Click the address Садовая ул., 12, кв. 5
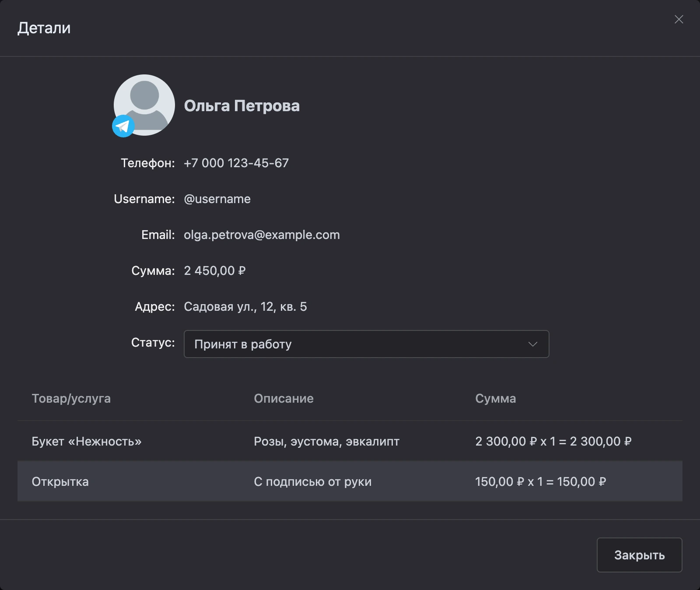 point(245,306)
